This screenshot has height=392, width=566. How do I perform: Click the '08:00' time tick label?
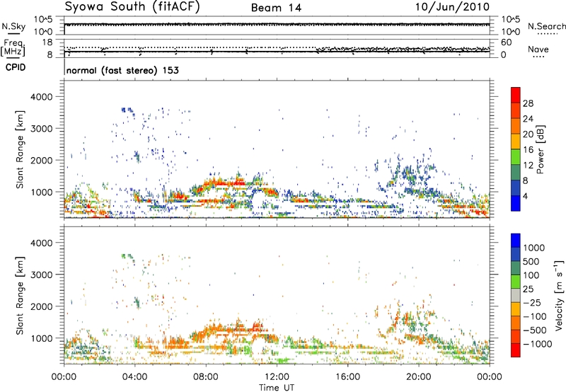coord(206,377)
